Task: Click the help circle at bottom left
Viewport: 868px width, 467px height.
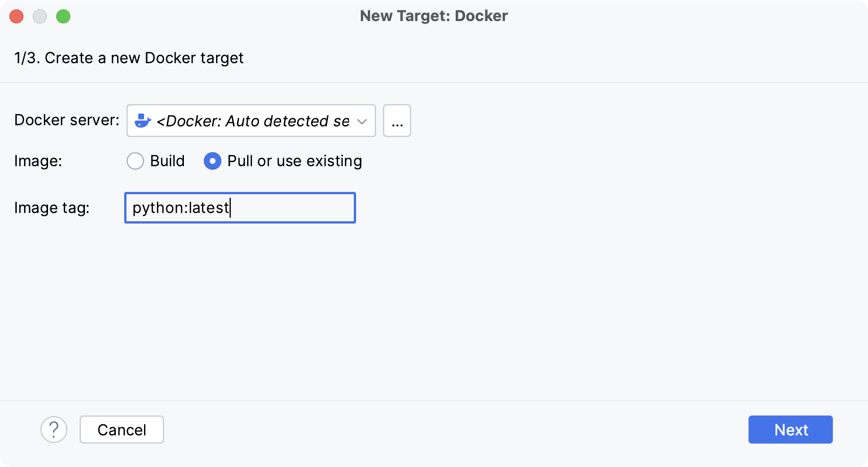Action: [x=54, y=430]
